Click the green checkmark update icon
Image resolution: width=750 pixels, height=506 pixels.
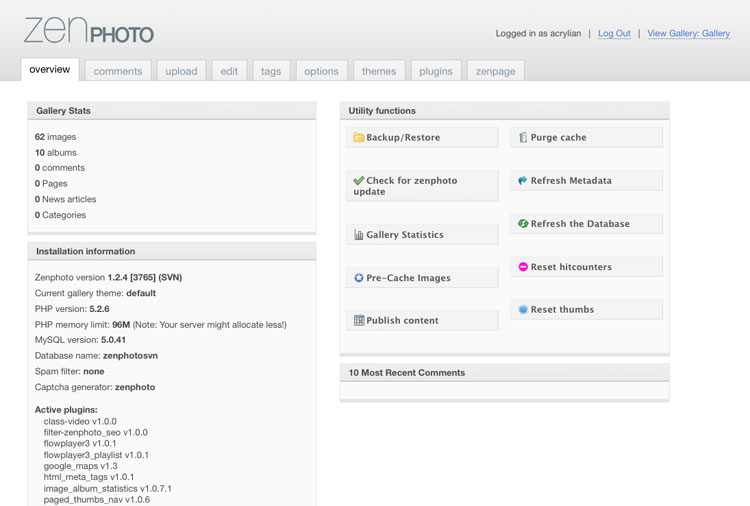coord(358,180)
